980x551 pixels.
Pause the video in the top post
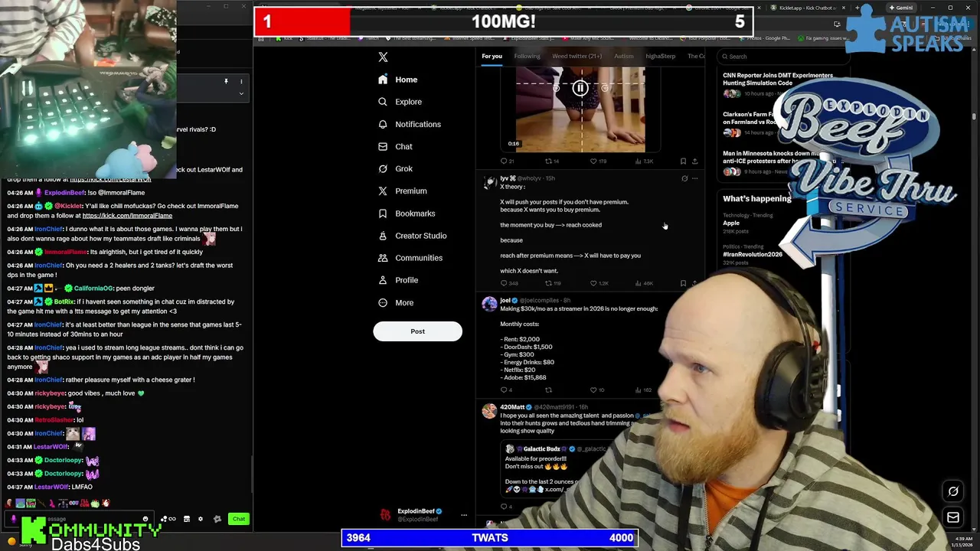pos(580,89)
